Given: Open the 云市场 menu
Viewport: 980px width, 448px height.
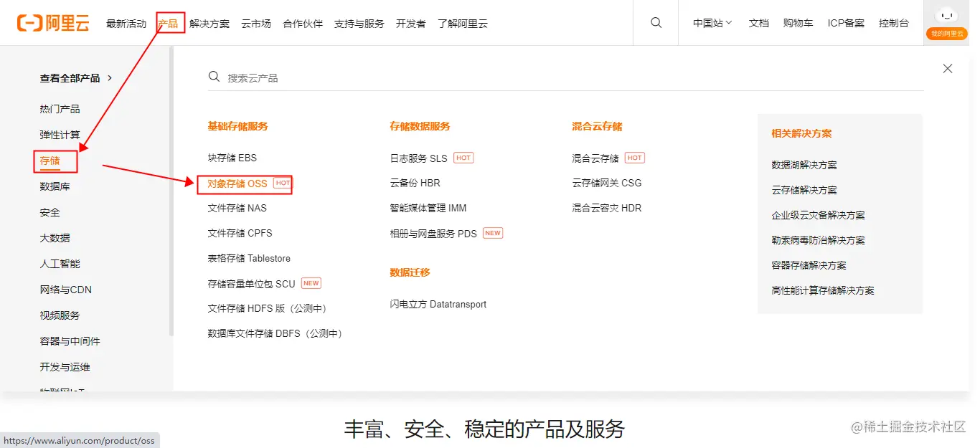Looking at the screenshot, I should pyautogui.click(x=256, y=24).
